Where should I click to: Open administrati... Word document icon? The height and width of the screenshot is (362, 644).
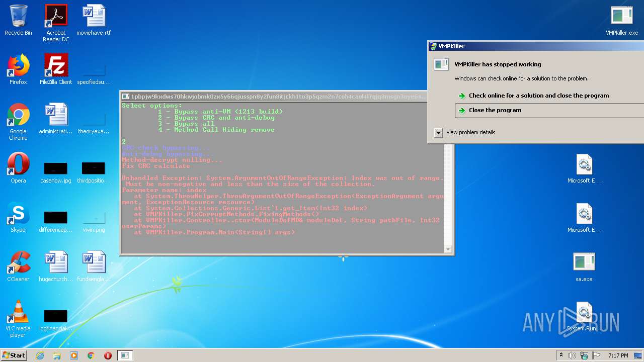click(56, 119)
